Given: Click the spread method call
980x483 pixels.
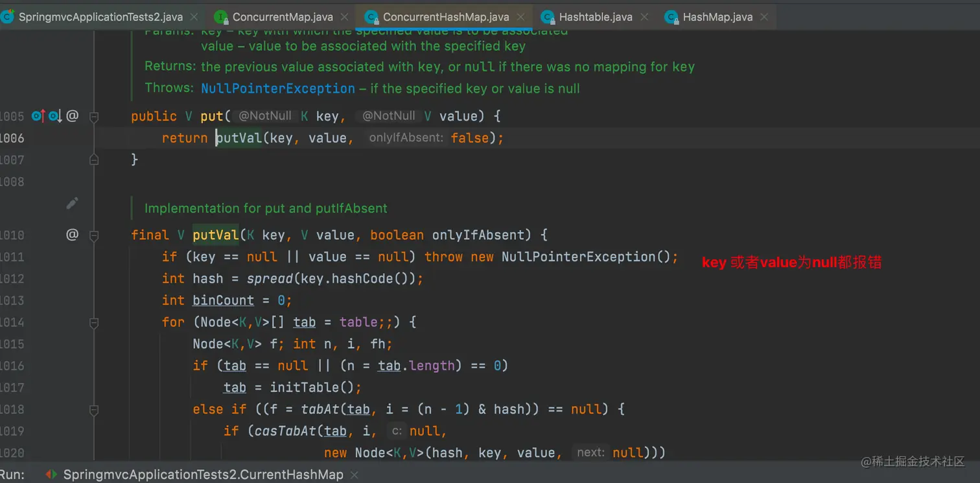Looking at the screenshot, I should point(270,279).
